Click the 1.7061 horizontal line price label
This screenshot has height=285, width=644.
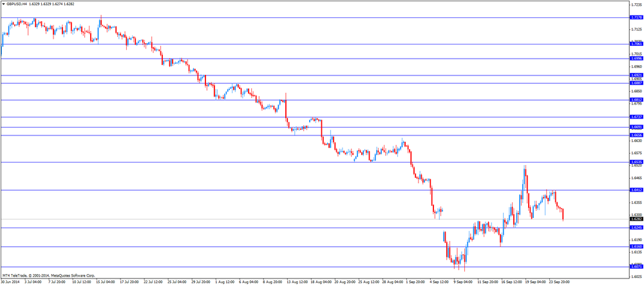tap(636, 44)
